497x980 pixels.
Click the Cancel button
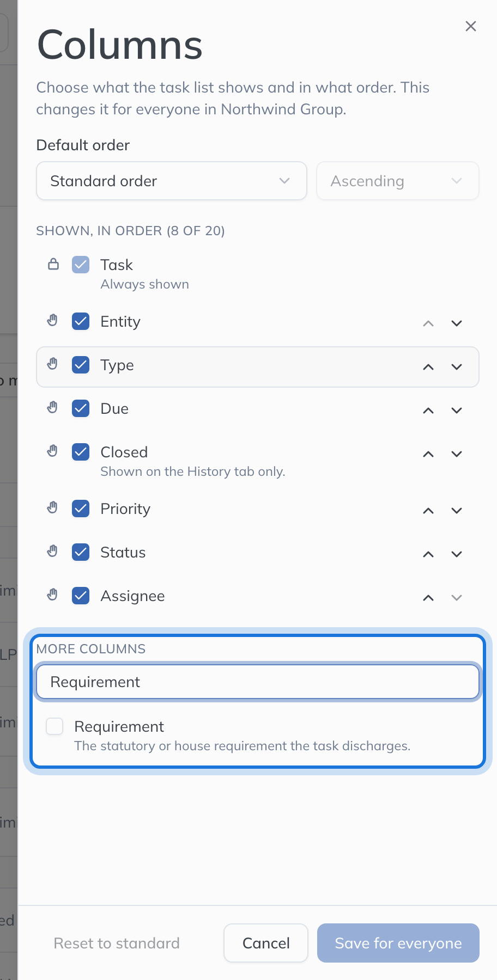point(266,943)
